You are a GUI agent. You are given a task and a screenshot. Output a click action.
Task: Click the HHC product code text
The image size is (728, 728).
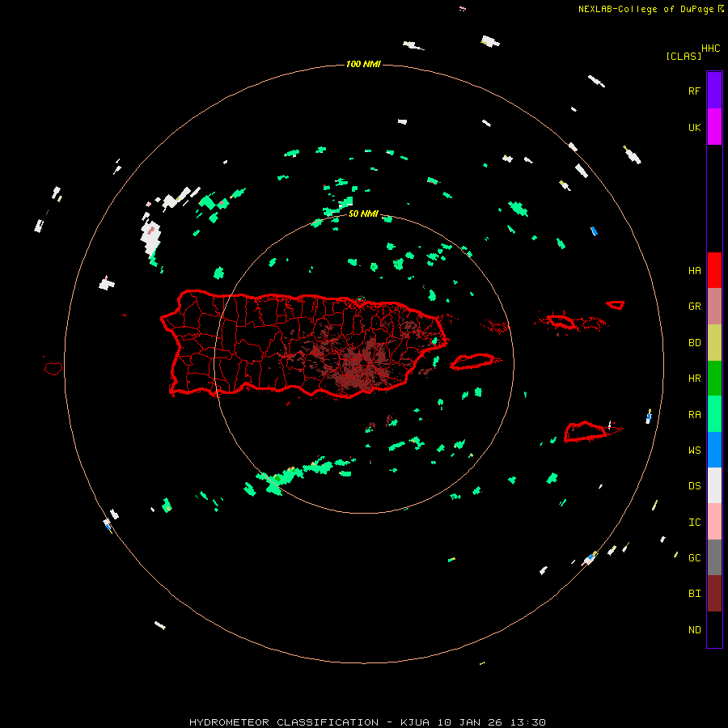711,49
